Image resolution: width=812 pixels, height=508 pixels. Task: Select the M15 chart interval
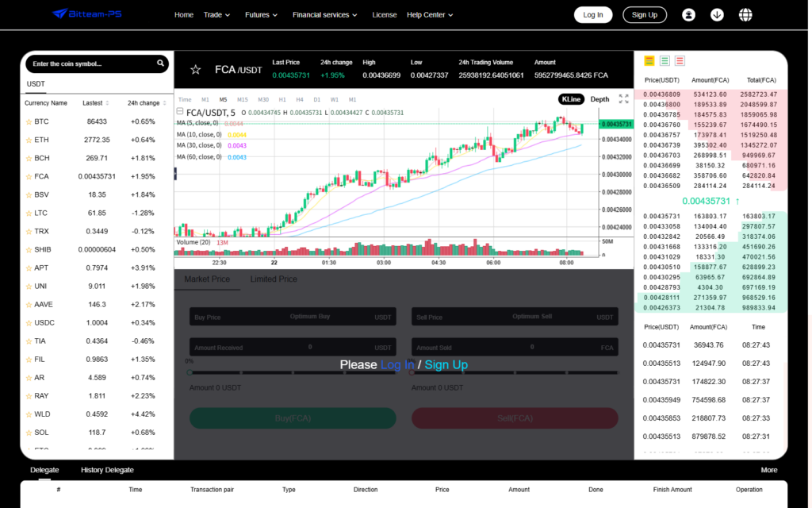coord(243,99)
